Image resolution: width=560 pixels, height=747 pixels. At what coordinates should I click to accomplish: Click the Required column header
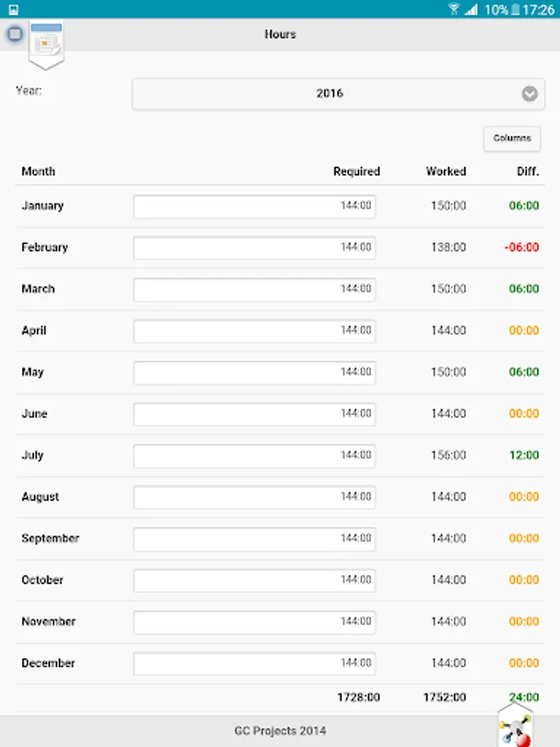click(356, 172)
